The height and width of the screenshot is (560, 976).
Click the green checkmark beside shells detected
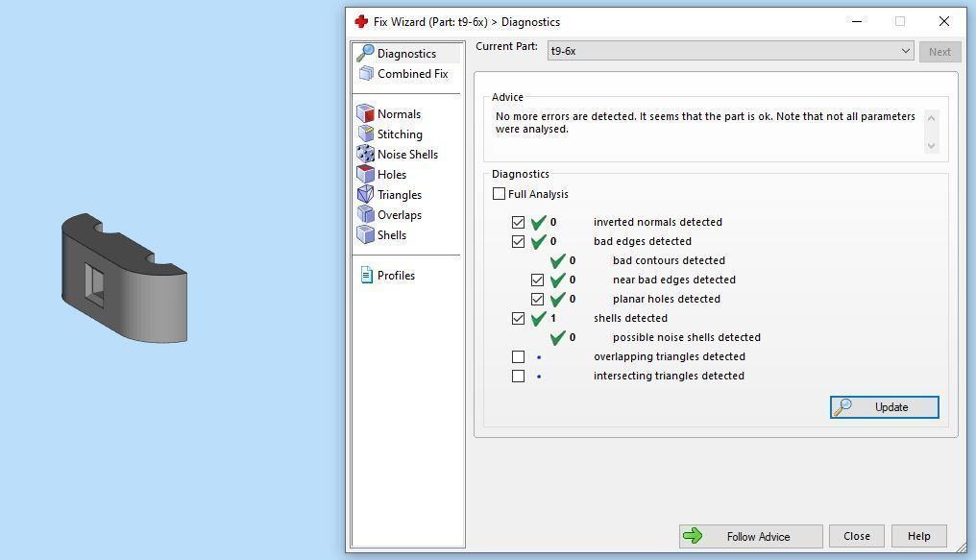[x=539, y=318]
